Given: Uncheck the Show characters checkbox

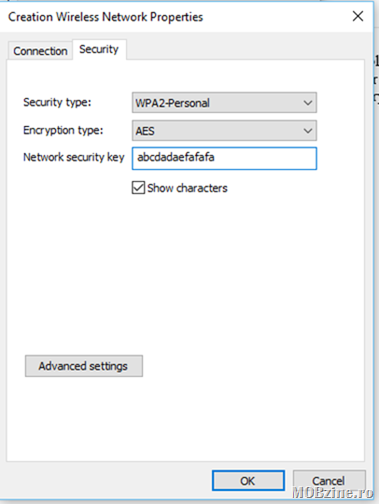Looking at the screenshot, I should pyautogui.click(x=138, y=188).
